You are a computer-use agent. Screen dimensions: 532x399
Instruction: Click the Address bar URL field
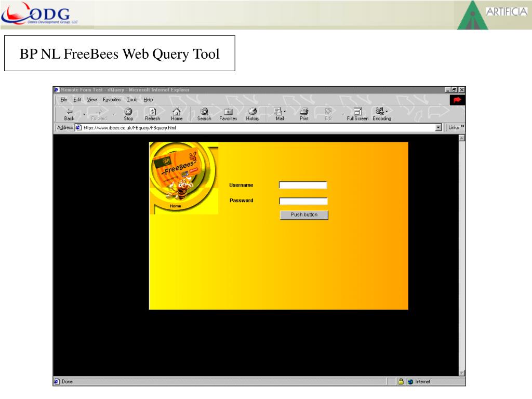coord(259,128)
